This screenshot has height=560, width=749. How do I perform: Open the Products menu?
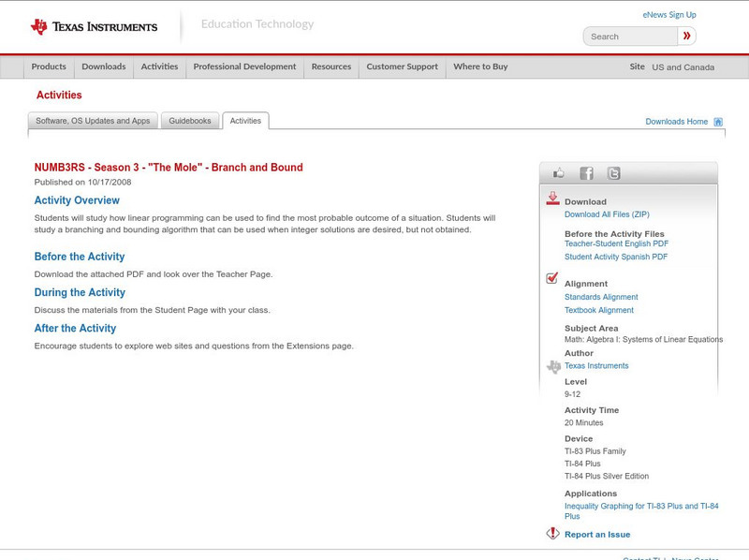click(49, 67)
